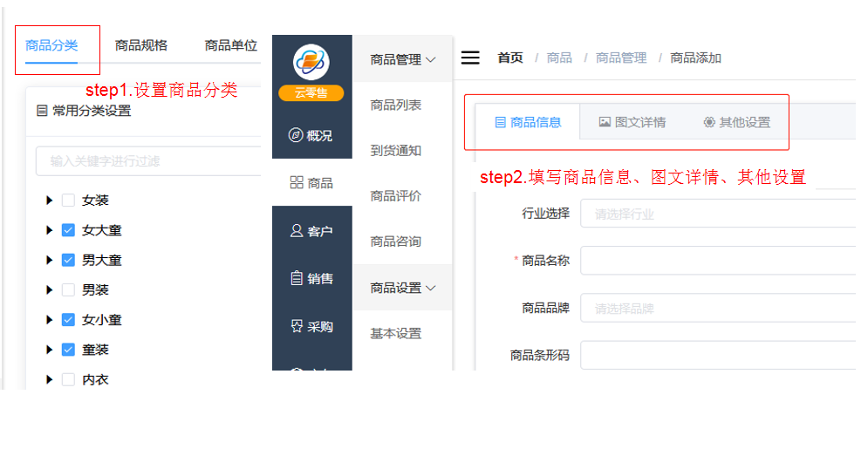
Task: Click the 商品添加 breadcrumb item
Action: (x=696, y=58)
